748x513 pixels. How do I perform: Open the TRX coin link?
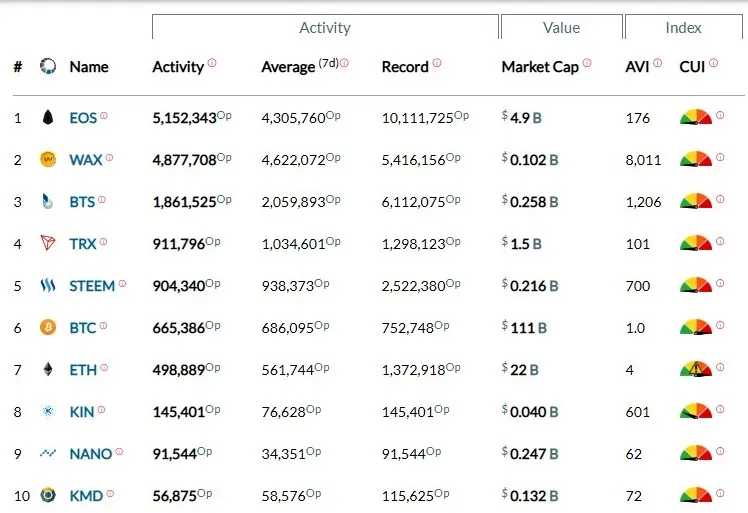click(x=83, y=244)
